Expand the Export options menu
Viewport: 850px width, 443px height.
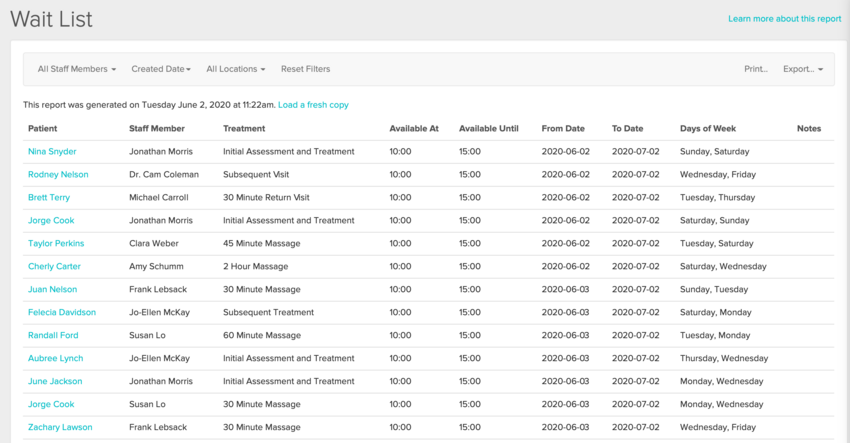pos(803,69)
